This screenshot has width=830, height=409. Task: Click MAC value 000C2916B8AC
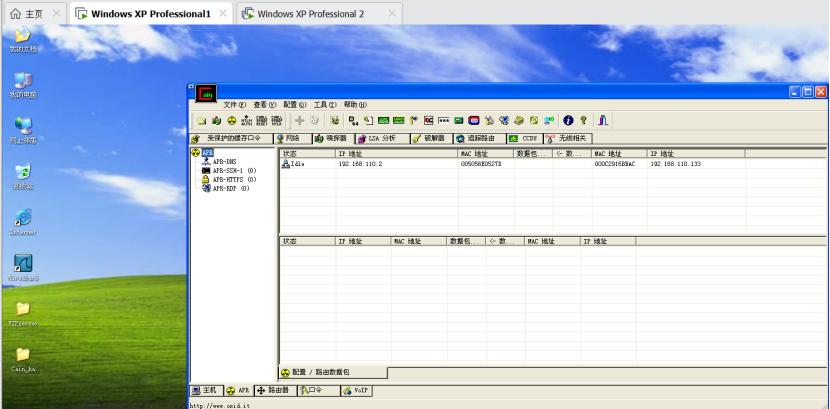coord(614,164)
